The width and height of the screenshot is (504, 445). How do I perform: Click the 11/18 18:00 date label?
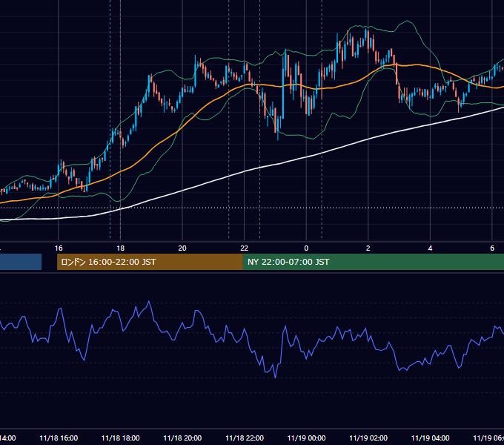pos(121,438)
